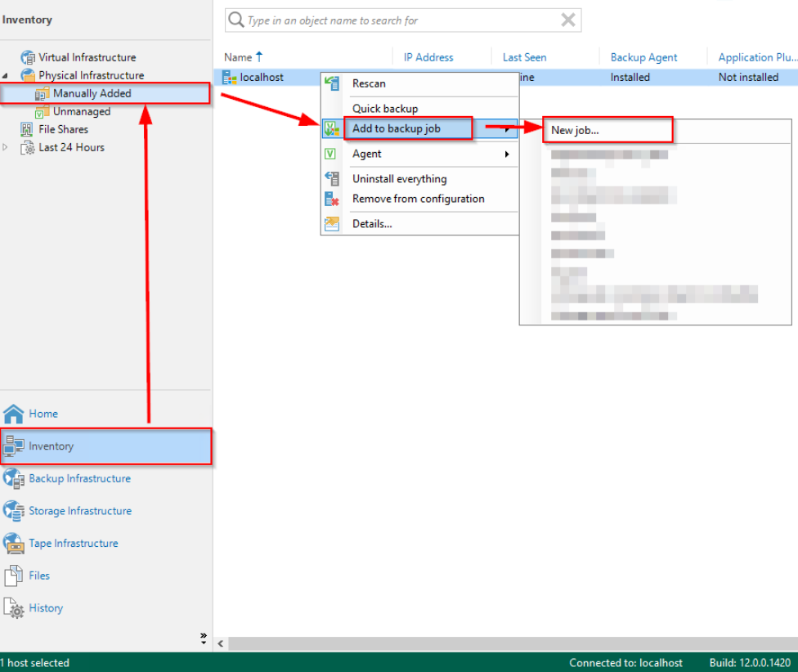This screenshot has height=672, width=798.
Task: Expand the Last 24 Hours node
Action: click(x=7, y=148)
